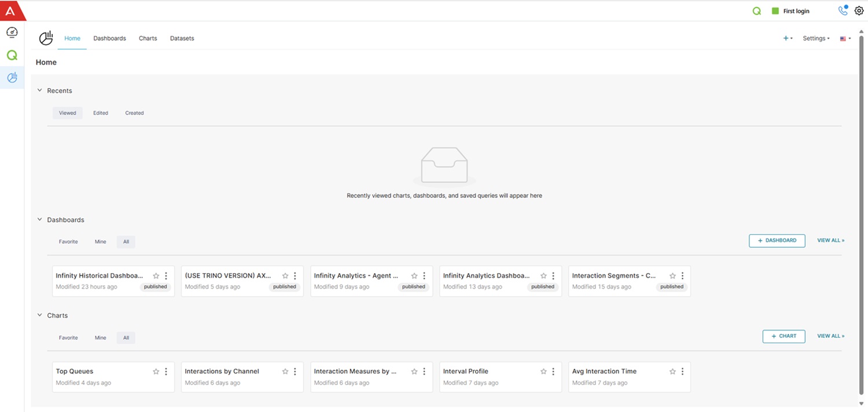Open more options for Interval Profile chart
868x412 pixels.
click(x=553, y=371)
